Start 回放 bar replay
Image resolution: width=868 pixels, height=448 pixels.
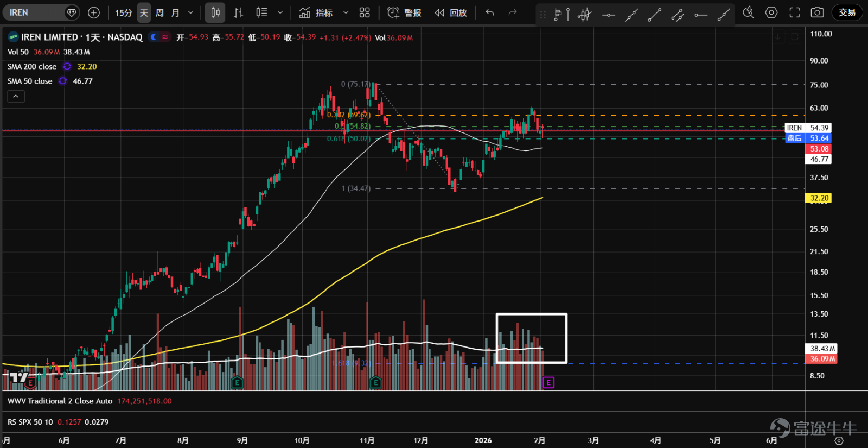coord(451,12)
